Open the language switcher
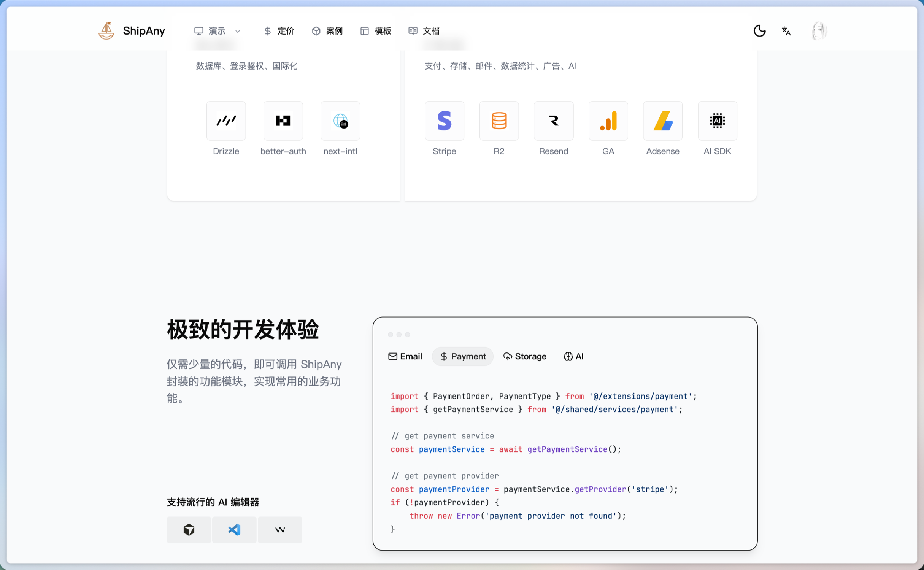Viewport: 924px width, 570px height. coord(786,31)
